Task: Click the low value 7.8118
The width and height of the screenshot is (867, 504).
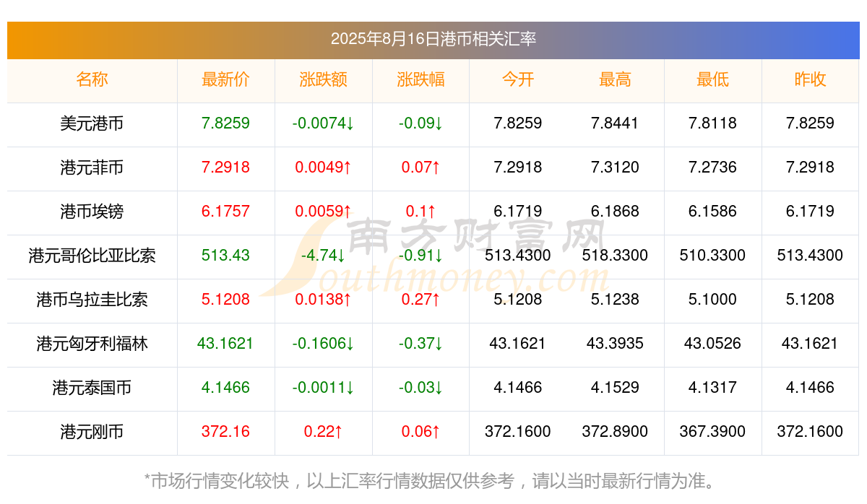Action: [x=712, y=123]
